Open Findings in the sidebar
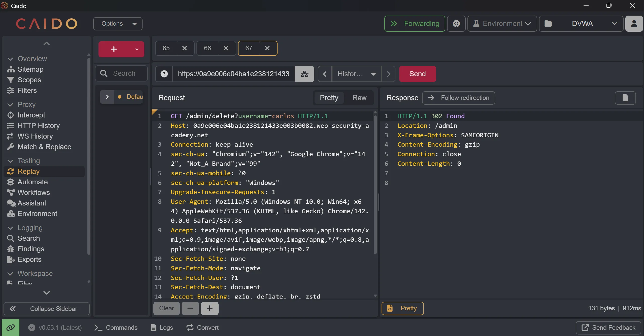Viewport: 644px width, 336px height. click(x=31, y=249)
